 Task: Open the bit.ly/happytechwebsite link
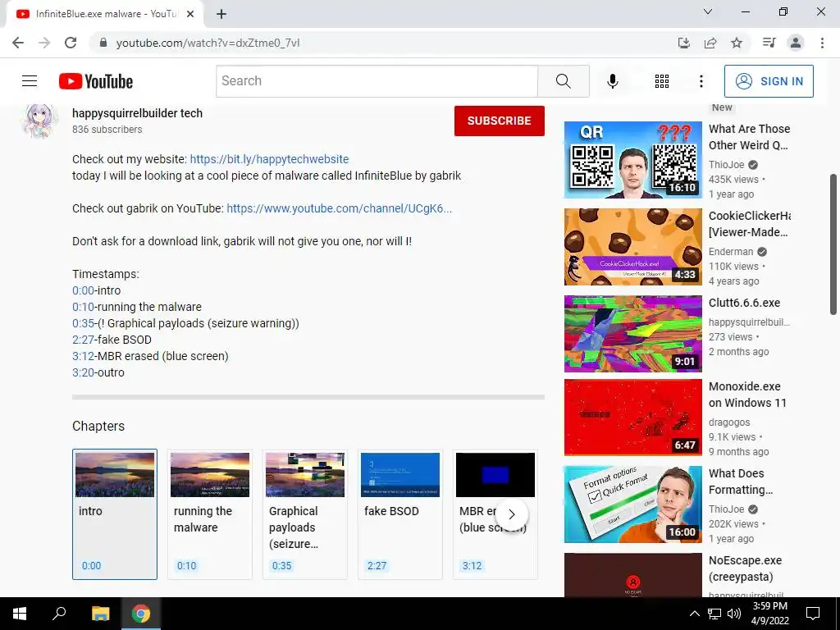[269, 159]
